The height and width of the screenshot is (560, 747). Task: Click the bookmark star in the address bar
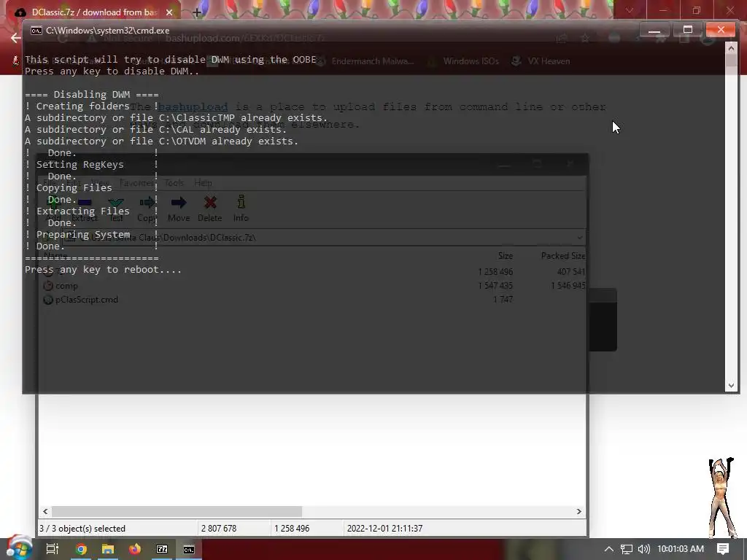click(585, 38)
